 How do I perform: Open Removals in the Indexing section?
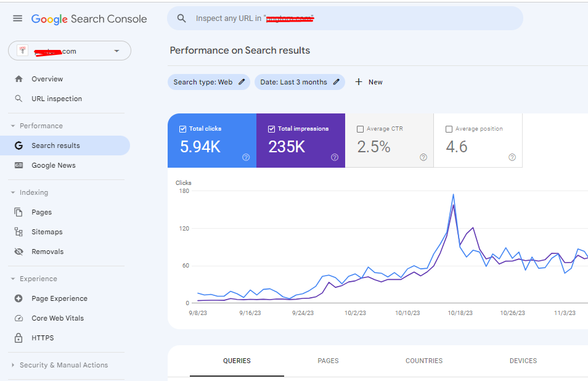coord(47,252)
